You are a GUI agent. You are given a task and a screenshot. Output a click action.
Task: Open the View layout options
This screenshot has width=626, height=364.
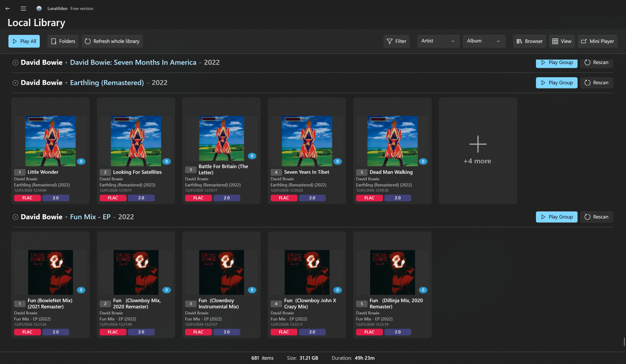[x=562, y=41]
